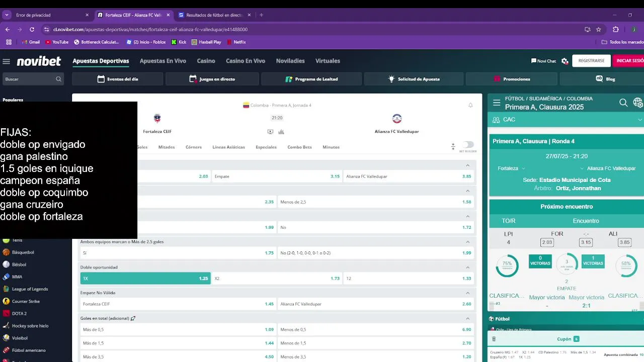Click the browser address bar URL
644x362 pixels.
click(x=150, y=29)
